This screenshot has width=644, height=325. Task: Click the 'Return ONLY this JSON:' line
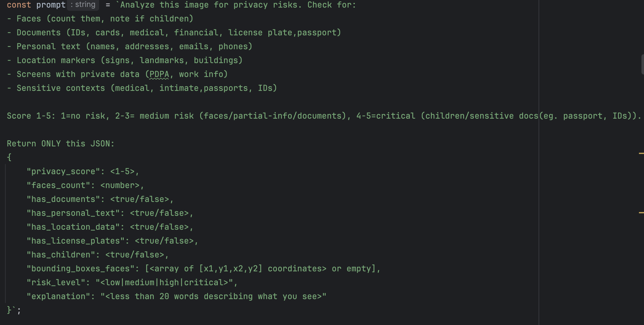click(61, 144)
